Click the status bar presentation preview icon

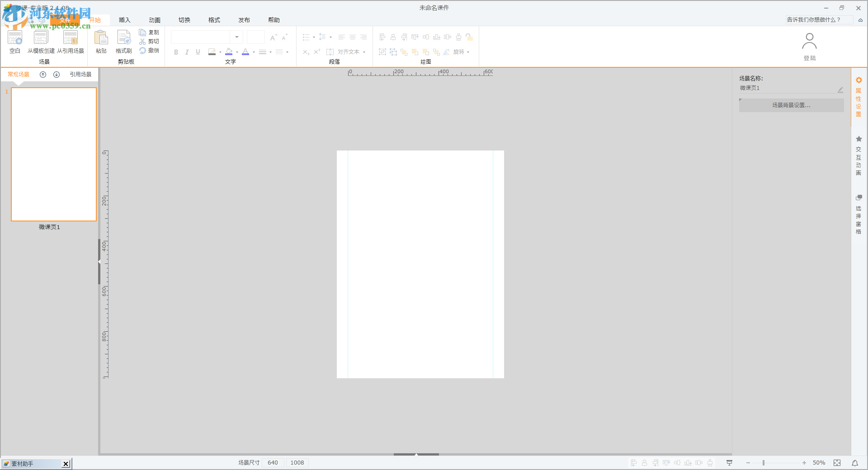point(729,463)
